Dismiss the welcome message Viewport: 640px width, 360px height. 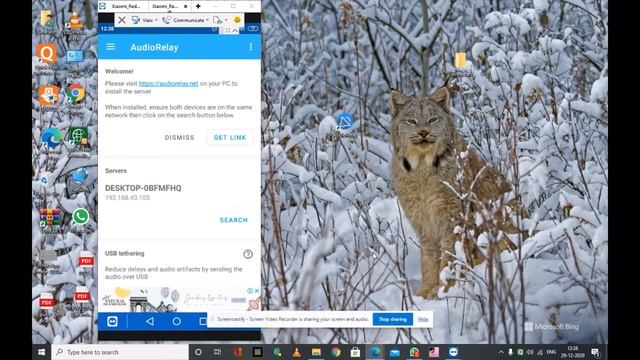click(179, 138)
